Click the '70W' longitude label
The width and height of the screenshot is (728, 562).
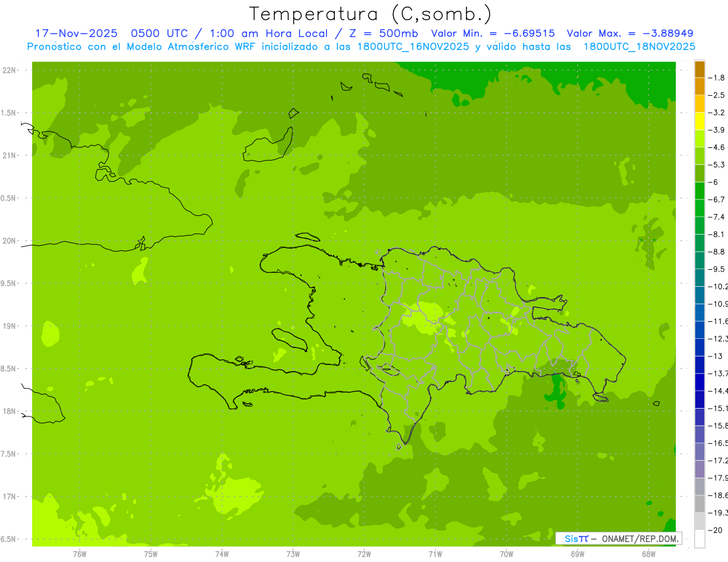(x=507, y=554)
